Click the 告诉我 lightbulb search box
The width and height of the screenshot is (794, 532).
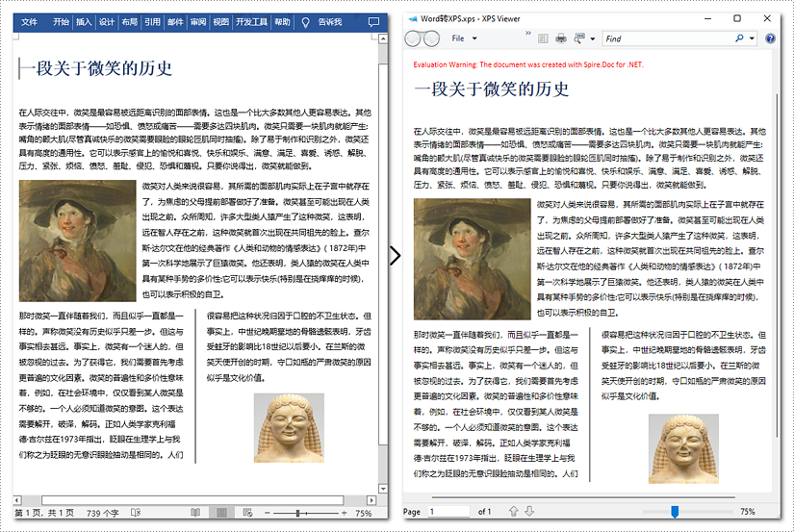(321, 22)
